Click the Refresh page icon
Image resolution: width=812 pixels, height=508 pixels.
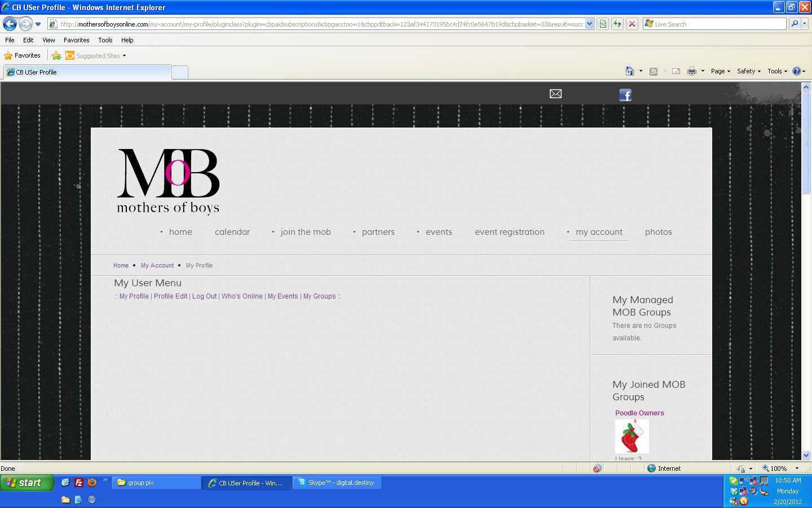617,24
